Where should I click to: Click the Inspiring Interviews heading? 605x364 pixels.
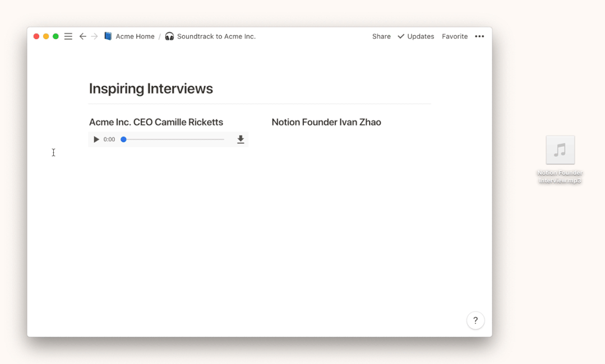pyautogui.click(x=151, y=88)
